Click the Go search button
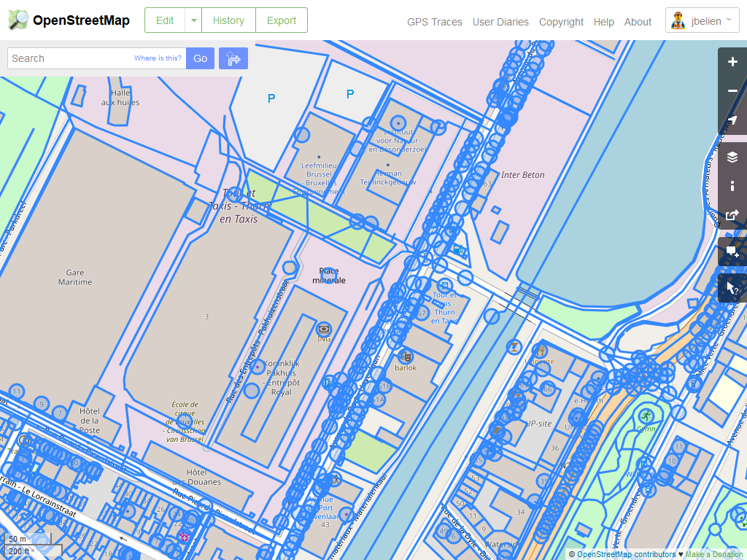Screen dimensions: 747x560 coord(200,58)
